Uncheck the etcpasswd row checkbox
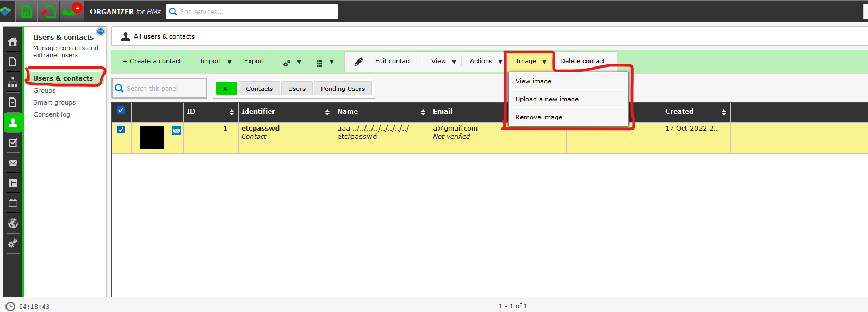Viewport: 868px width, 312px height. click(x=121, y=130)
